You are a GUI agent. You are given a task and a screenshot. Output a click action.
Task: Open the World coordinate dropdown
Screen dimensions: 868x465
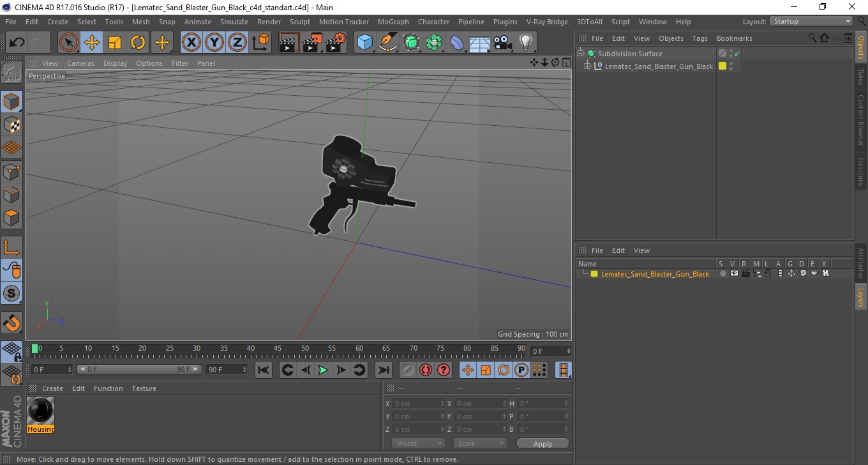tap(417, 443)
